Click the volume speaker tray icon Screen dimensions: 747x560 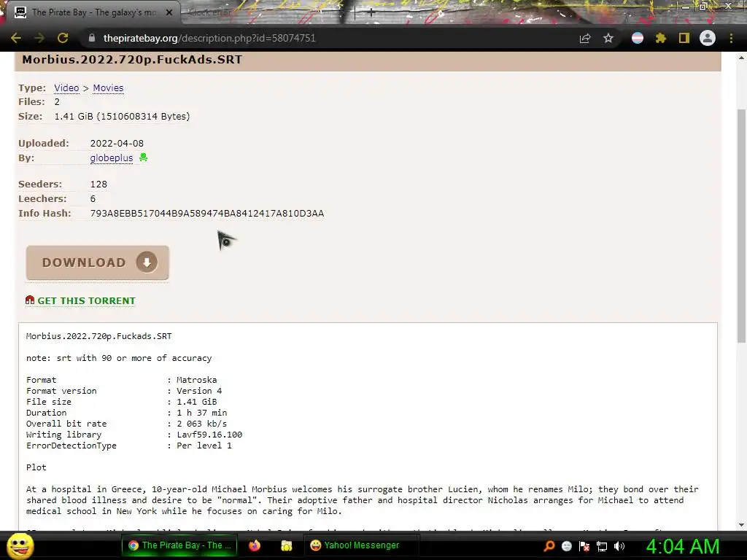[x=619, y=546]
